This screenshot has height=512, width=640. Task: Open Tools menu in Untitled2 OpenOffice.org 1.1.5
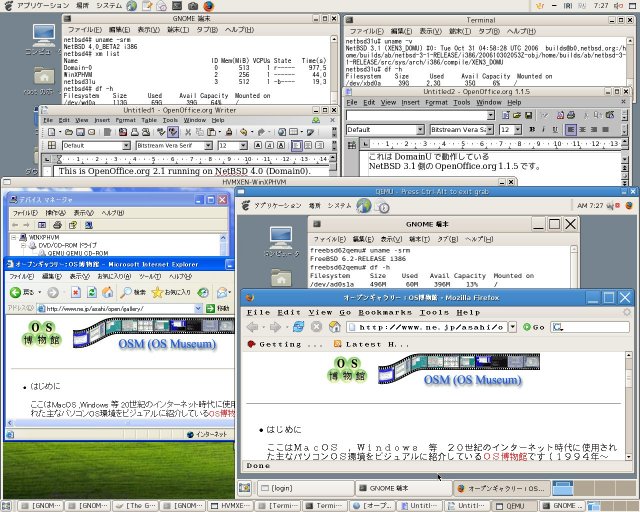[x=462, y=102]
